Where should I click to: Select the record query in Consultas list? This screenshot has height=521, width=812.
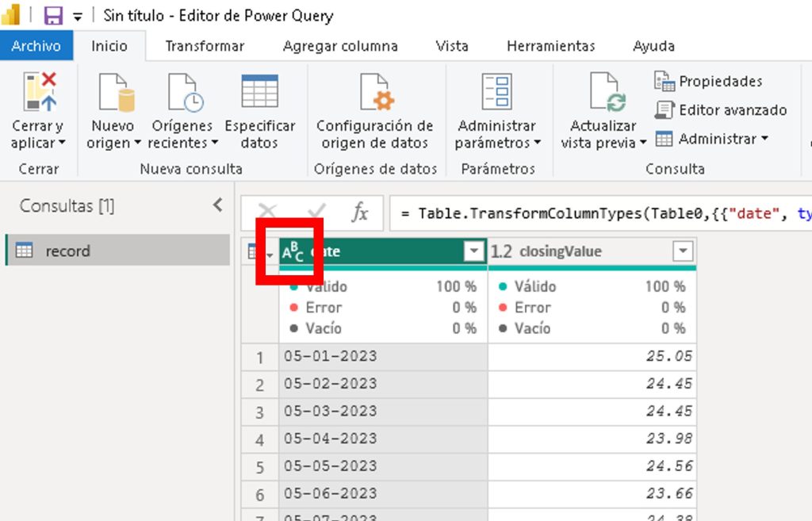click(x=67, y=251)
